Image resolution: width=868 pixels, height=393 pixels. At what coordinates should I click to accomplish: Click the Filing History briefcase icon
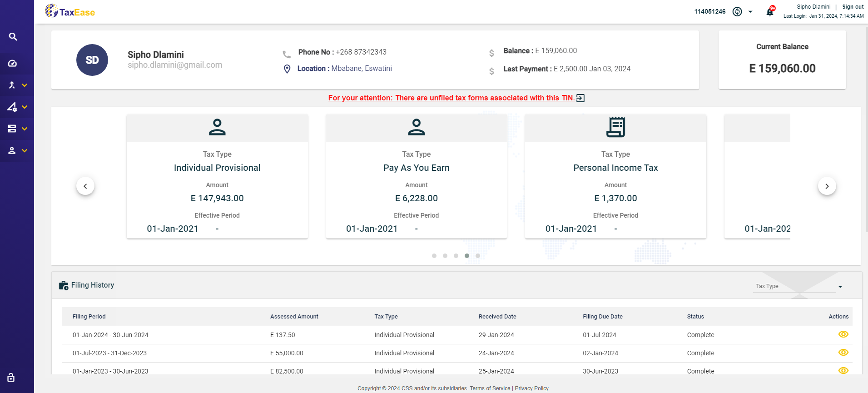pyautogui.click(x=64, y=285)
